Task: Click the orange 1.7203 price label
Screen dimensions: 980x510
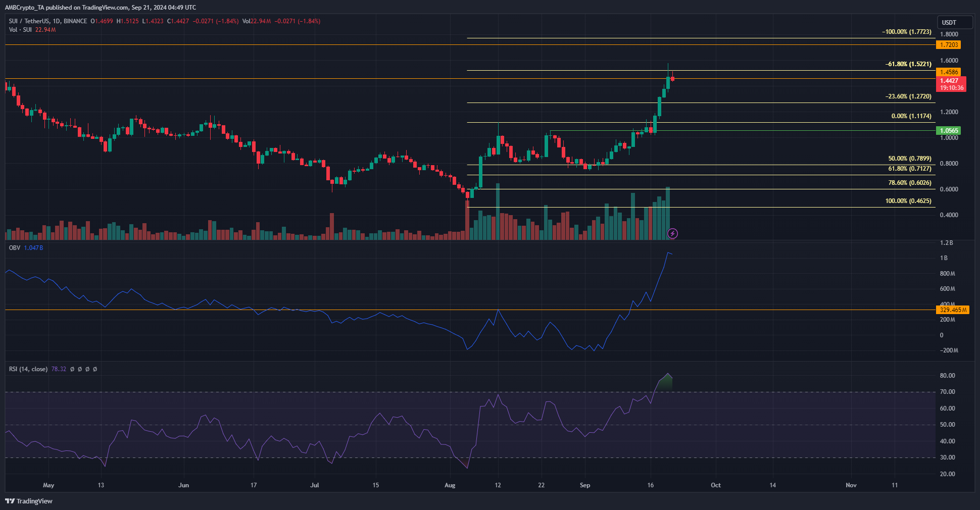Action: pyautogui.click(x=948, y=45)
